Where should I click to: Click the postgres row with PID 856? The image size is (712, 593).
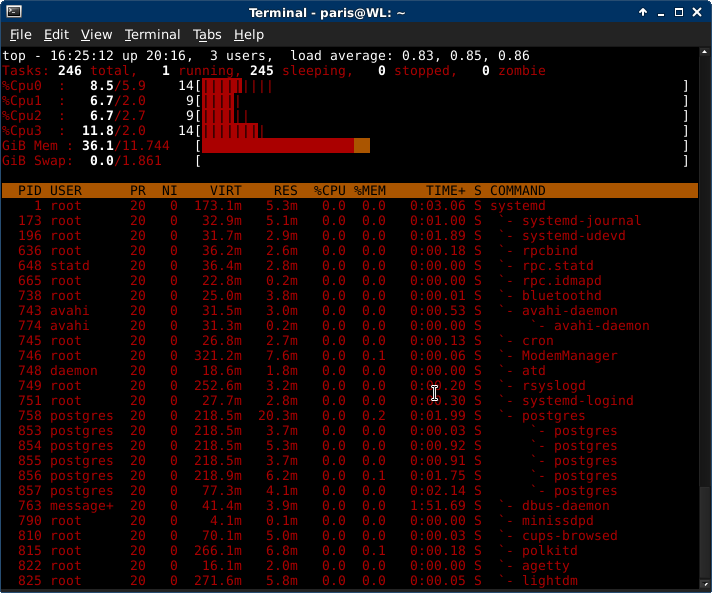350,475
